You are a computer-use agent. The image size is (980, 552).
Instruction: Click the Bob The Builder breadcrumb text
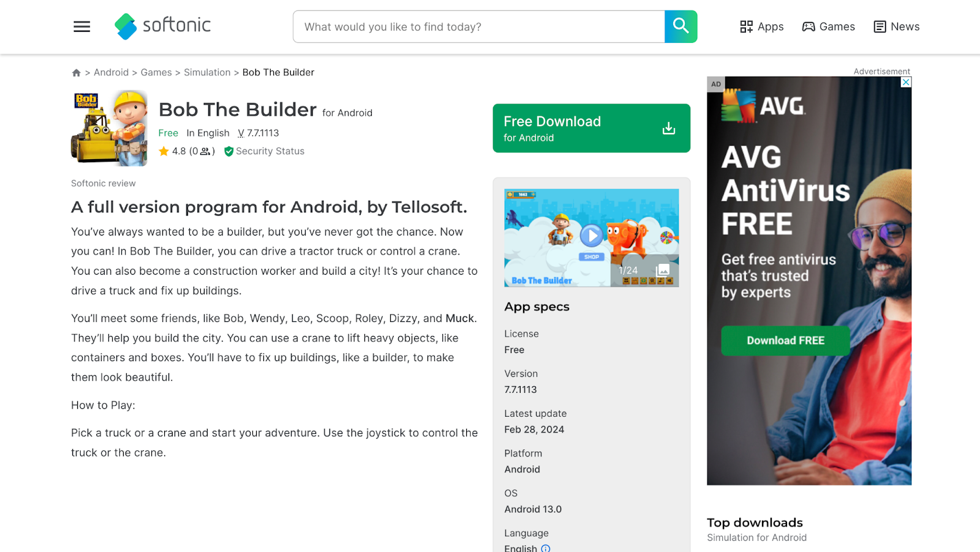click(278, 72)
